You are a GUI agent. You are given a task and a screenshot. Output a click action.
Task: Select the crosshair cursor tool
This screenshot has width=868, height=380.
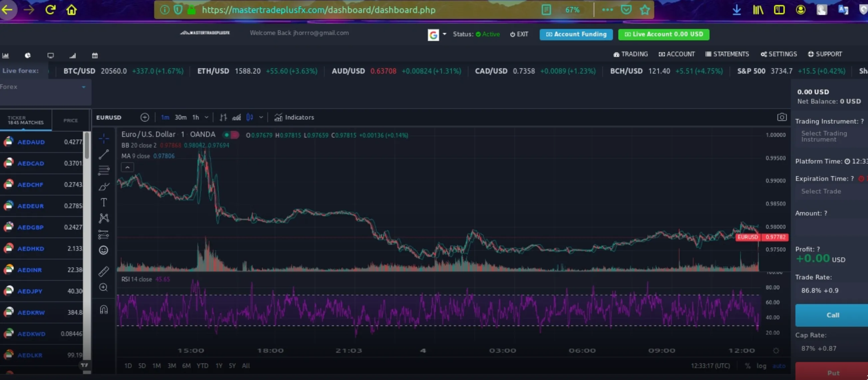tap(104, 138)
